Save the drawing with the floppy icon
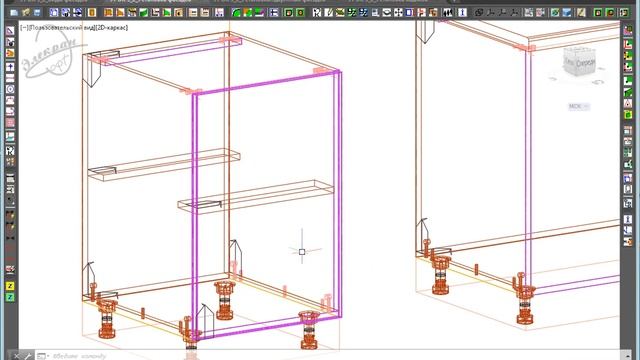The image size is (640, 360). coord(37,13)
